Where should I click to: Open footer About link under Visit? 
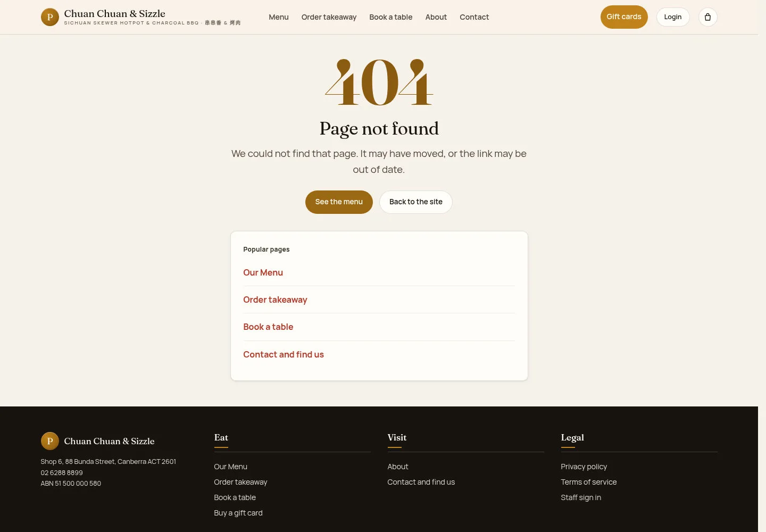pyautogui.click(x=398, y=467)
